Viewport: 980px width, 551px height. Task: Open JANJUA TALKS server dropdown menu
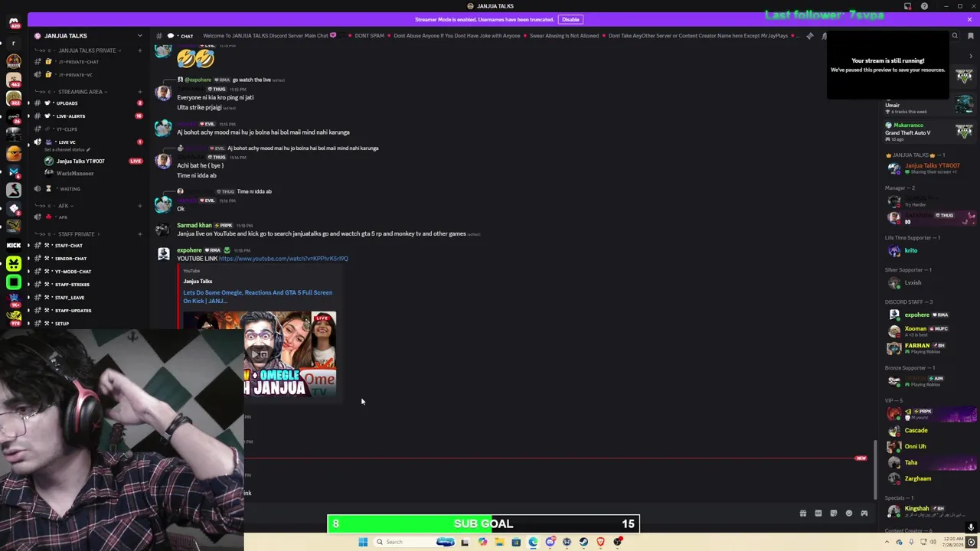pos(139,36)
